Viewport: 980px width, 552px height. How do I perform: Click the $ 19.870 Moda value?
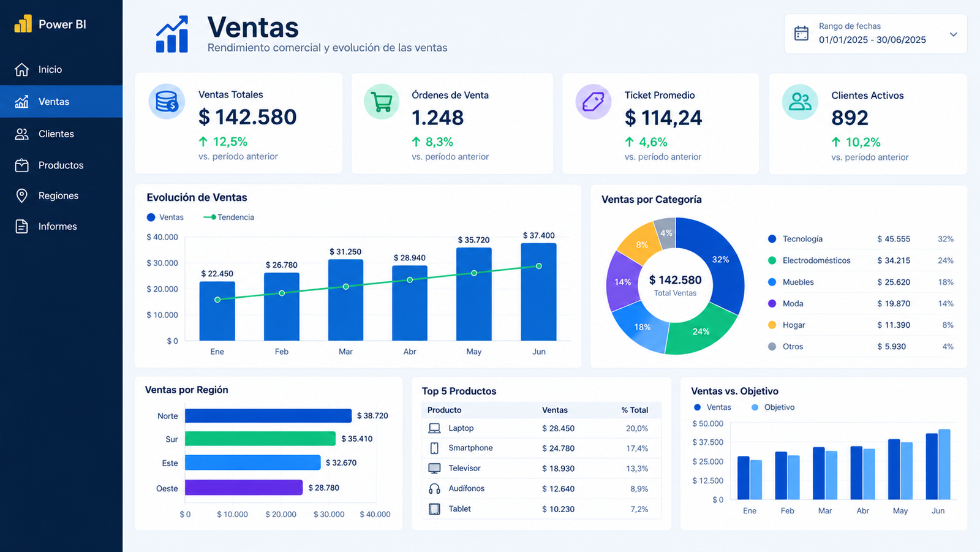[894, 303]
